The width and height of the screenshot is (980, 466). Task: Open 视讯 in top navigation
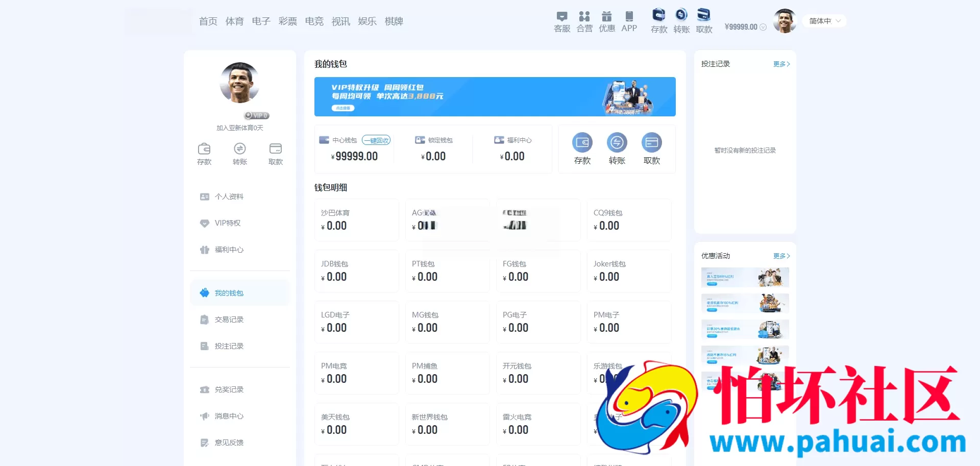point(341,21)
